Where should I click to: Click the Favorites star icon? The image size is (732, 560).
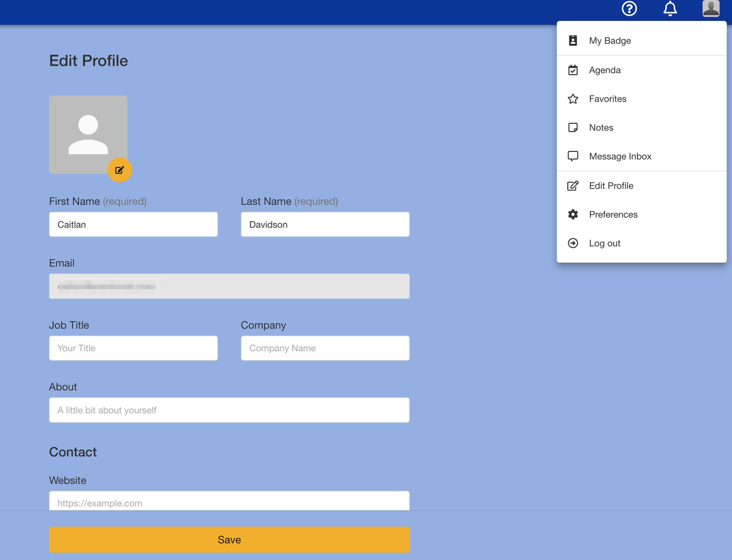click(573, 98)
